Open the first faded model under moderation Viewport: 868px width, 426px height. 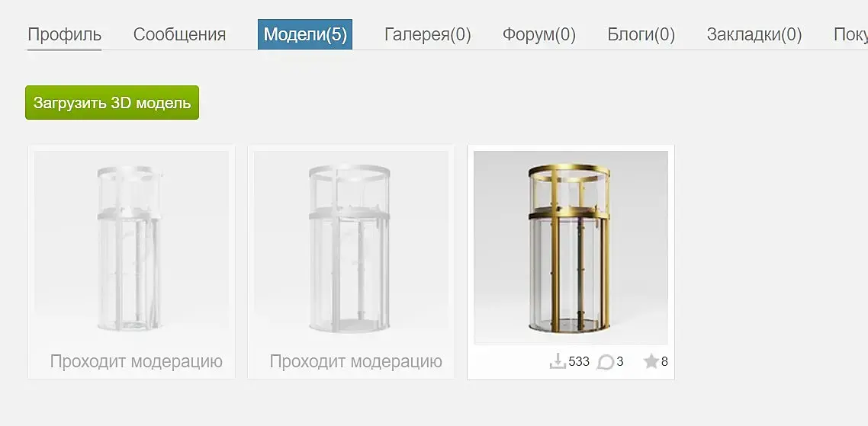click(x=131, y=248)
